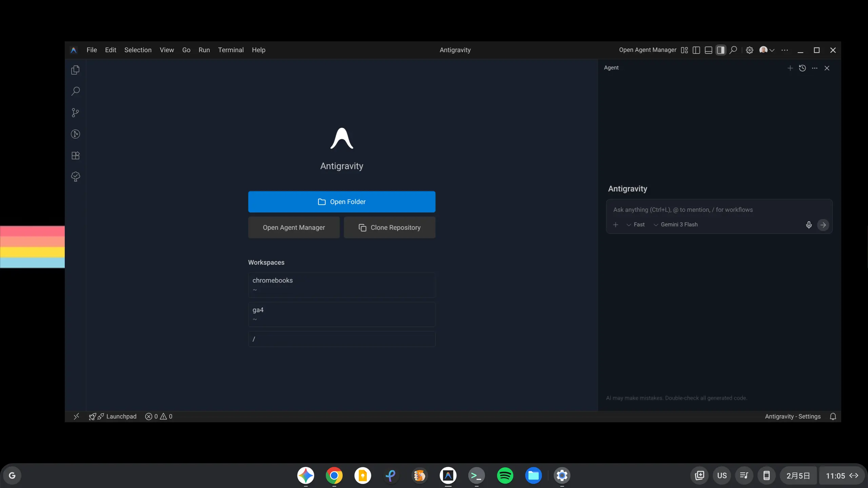Image resolution: width=868 pixels, height=488 pixels.
Task: Toggle the Agent secondary side bar
Action: point(721,50)
